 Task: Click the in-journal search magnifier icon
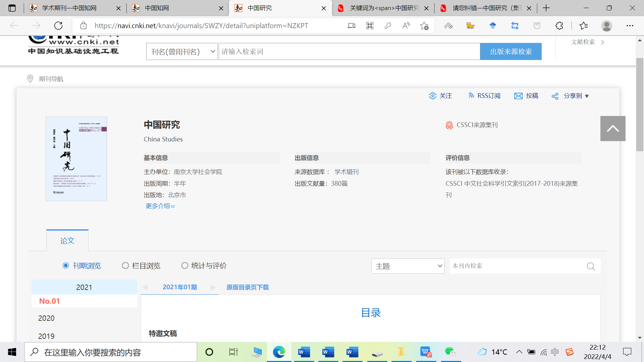(591, 266)
